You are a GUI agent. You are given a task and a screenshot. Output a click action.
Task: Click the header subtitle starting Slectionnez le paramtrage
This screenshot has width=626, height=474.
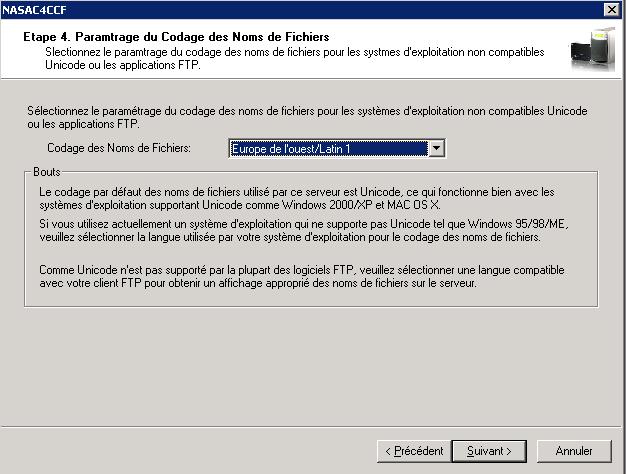pyautogui.click(x=295, y=58)
